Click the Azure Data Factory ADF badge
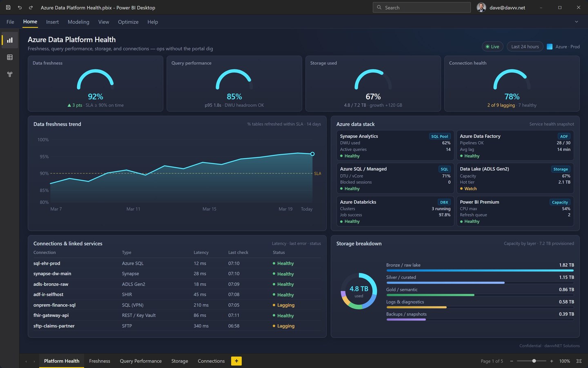 pos(564,137)
